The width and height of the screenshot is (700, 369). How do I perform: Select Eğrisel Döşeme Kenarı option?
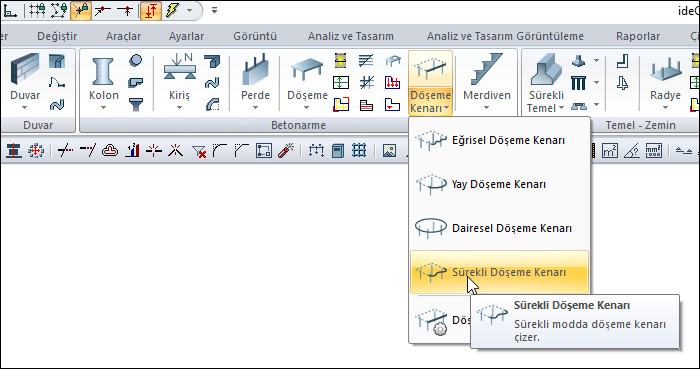[x=499, y=140]
